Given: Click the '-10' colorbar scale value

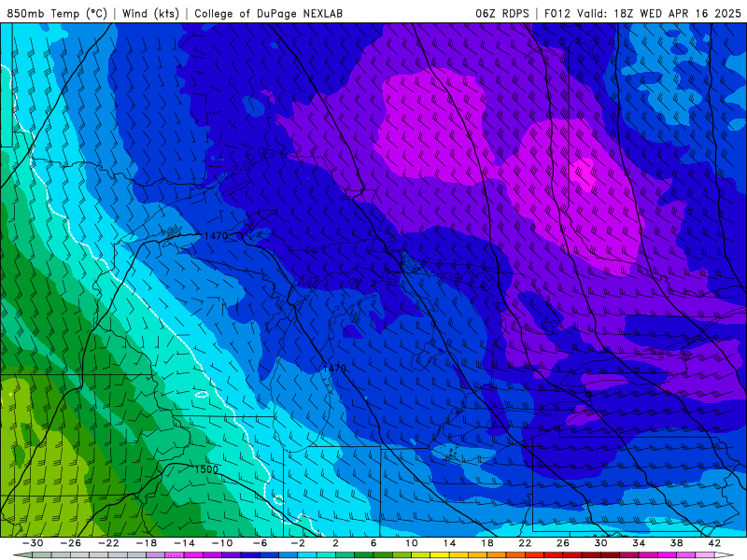Looking at the screenshot, I should (x=222, y=543).
